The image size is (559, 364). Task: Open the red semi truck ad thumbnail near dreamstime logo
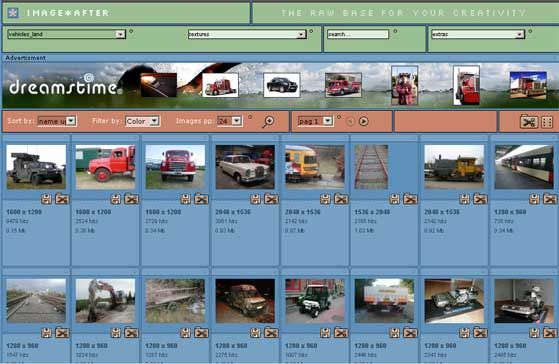pyautogui.click(x=220, y=85)
